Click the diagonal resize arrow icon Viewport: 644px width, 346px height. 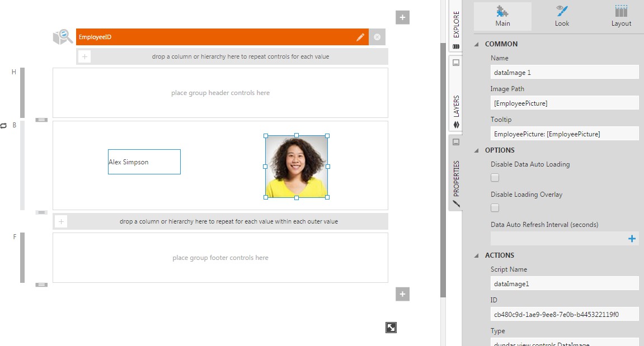point(391,328)
